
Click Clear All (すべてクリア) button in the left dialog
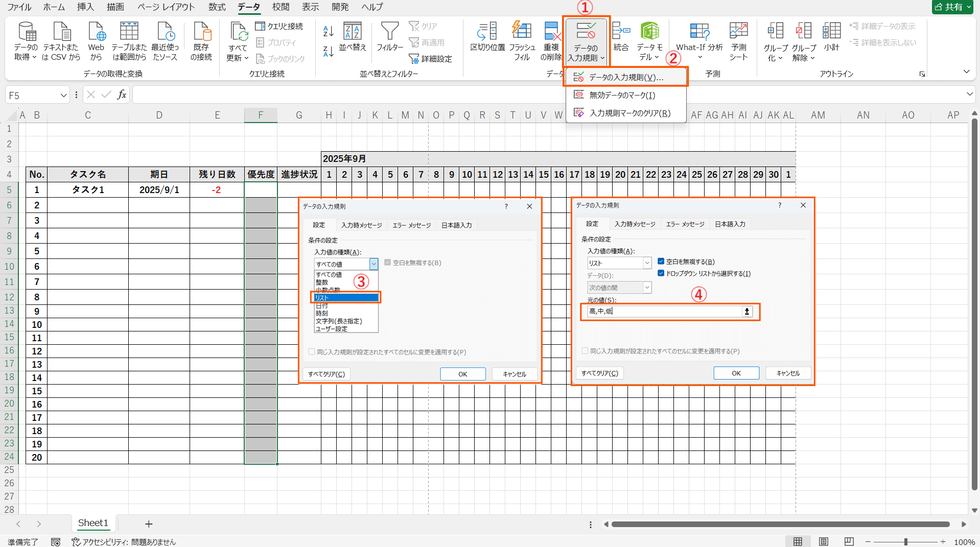tap(326, 374)
